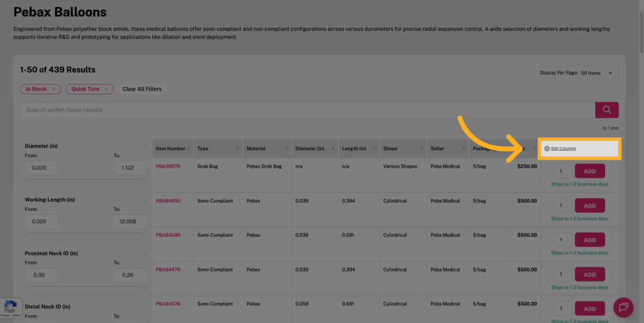Click Working Length To input 12.008

click(x=130, y=222)
